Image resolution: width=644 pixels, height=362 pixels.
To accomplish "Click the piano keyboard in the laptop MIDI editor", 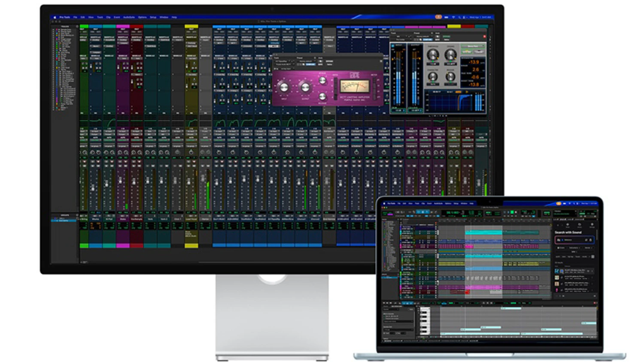I will tap(424, 321).
